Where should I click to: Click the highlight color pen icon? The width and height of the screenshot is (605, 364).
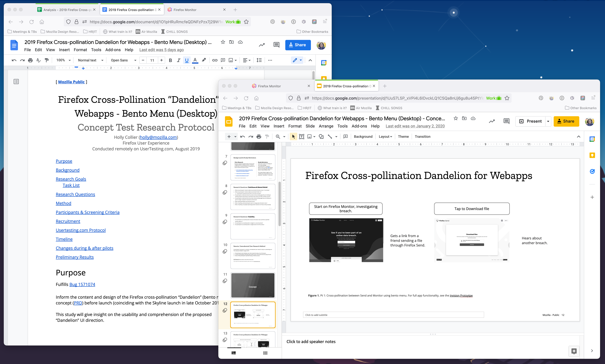204,60
